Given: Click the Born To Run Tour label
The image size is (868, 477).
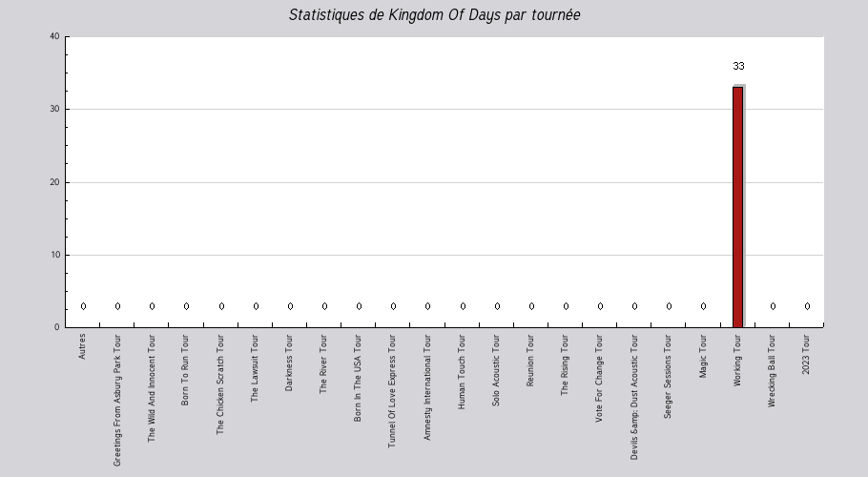Looking at the screenshot, I should [x=185, y=369].
